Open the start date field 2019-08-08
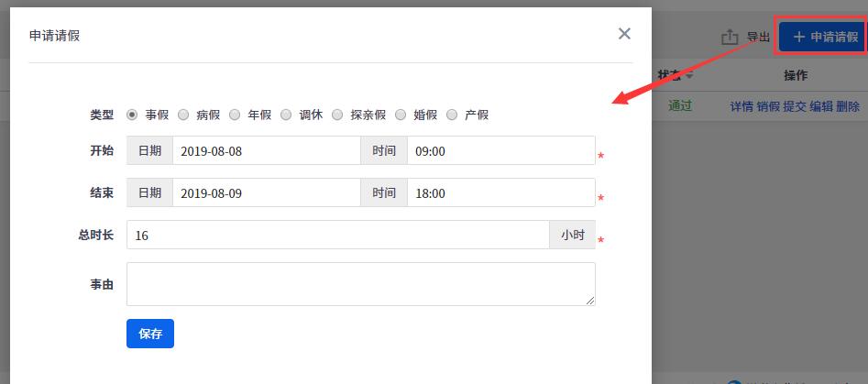The width and height of the screenshot is (868, 384). pos(267,150)
